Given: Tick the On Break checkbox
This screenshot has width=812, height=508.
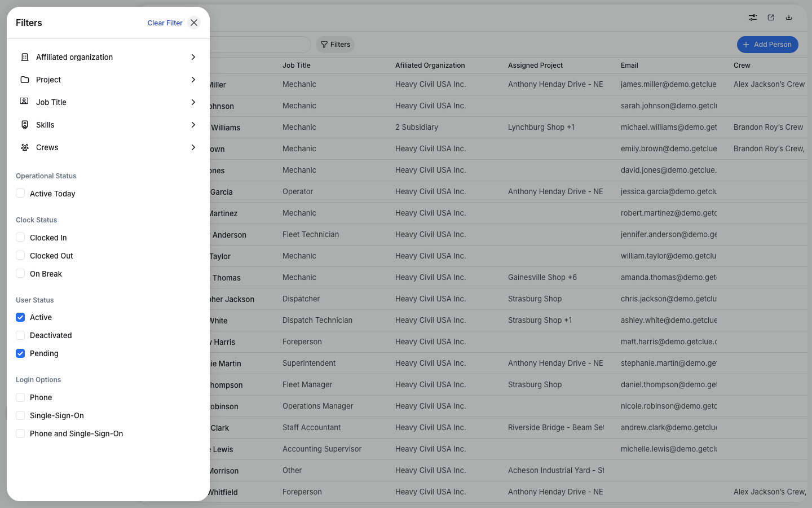Looking at the screenshot, I should pyautogui.click(x=20, y=273).
